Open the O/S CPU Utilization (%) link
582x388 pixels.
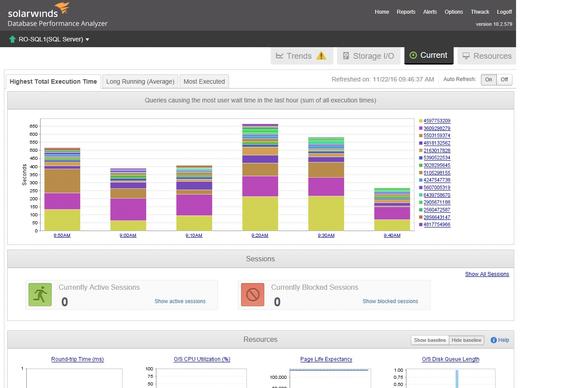[202, 359]
